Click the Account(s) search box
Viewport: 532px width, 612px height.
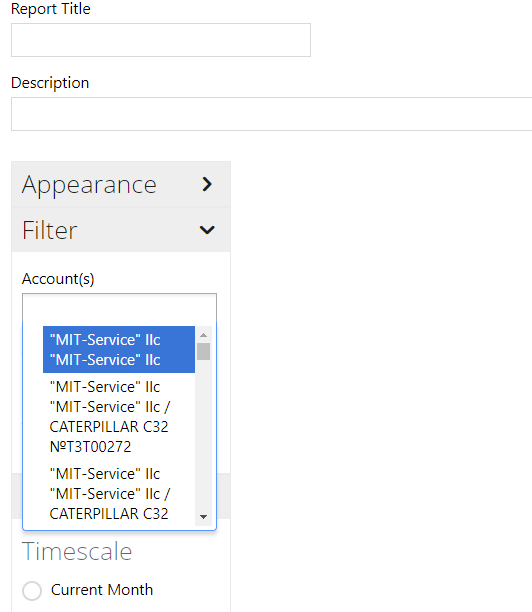point(119,308)
